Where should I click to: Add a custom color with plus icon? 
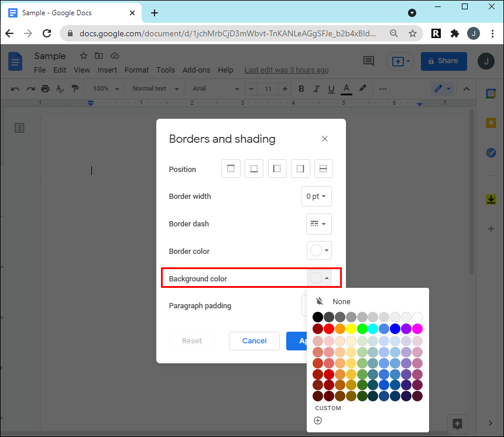318,421
